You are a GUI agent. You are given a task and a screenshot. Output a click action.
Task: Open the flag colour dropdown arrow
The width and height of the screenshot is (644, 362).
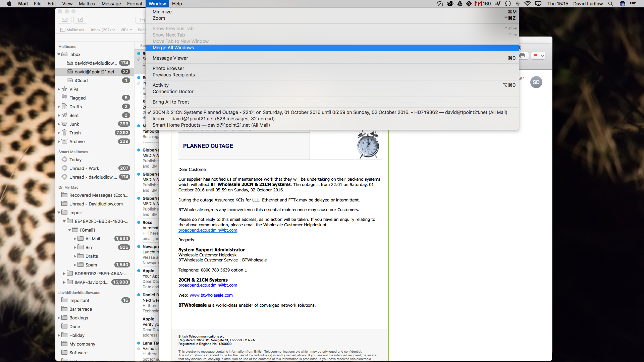(x=542, y=56)
